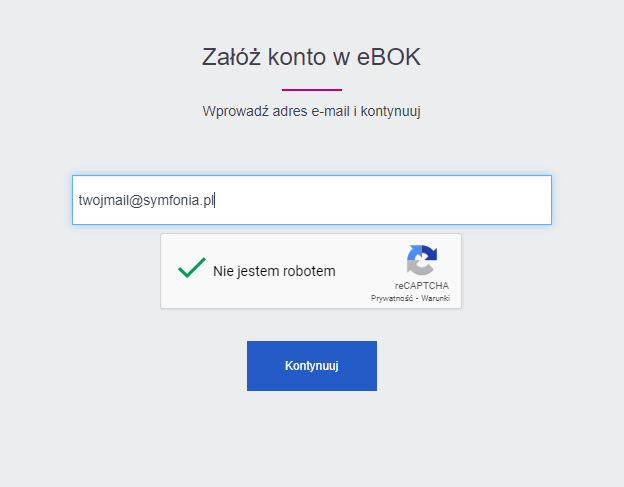Screen dimensions: 624x487
Task: Open the Prywatność link in reCAPTCHA
Action: coord(392,298)
